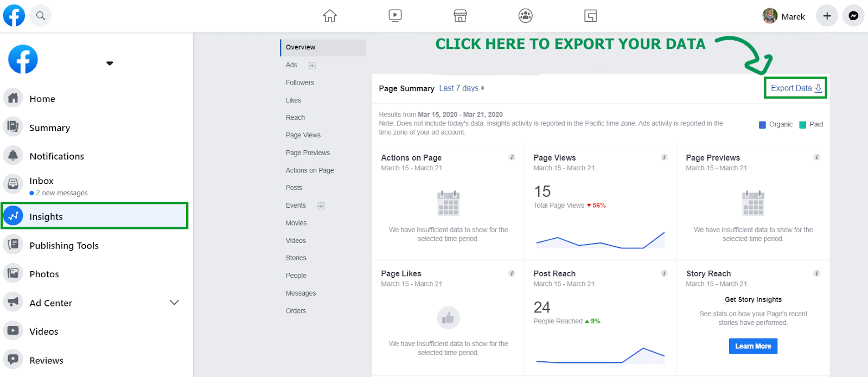Open the Messenger icon
The height and width of the screenshot is (377, 868).
coord(853,16)
